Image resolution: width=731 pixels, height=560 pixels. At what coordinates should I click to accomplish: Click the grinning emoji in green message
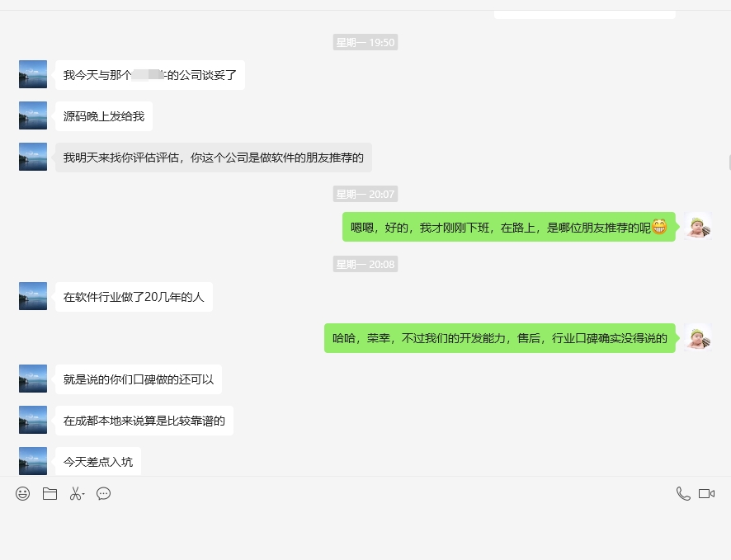coord(658,227)
